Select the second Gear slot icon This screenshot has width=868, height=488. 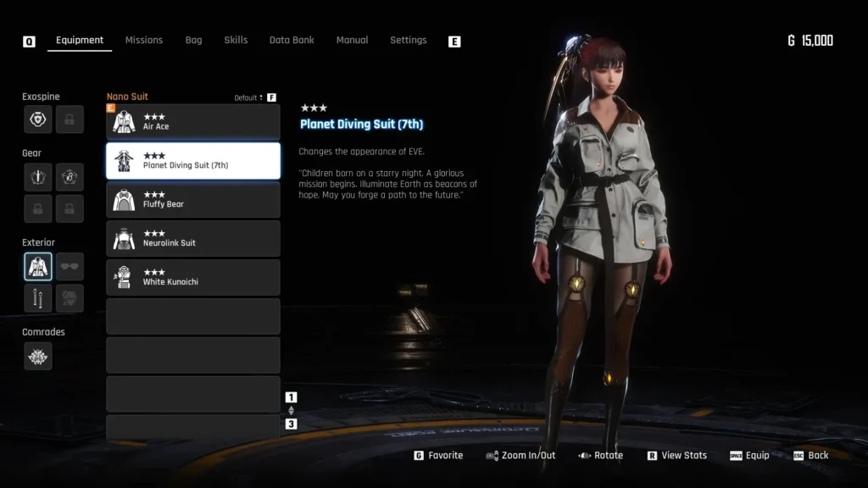[70, 177]
